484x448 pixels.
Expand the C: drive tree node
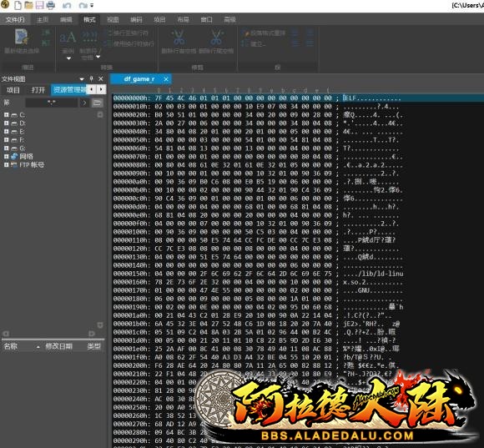(6, 114)
